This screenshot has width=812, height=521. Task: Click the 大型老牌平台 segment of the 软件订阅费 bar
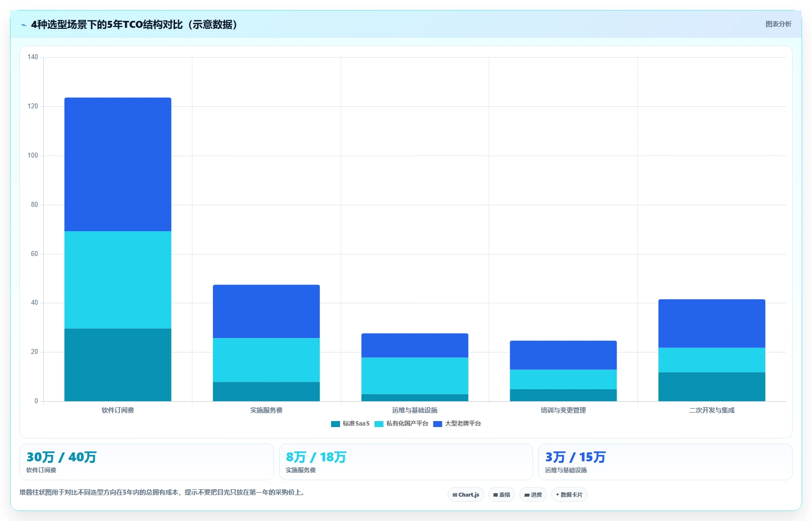[x=118, y=165]
